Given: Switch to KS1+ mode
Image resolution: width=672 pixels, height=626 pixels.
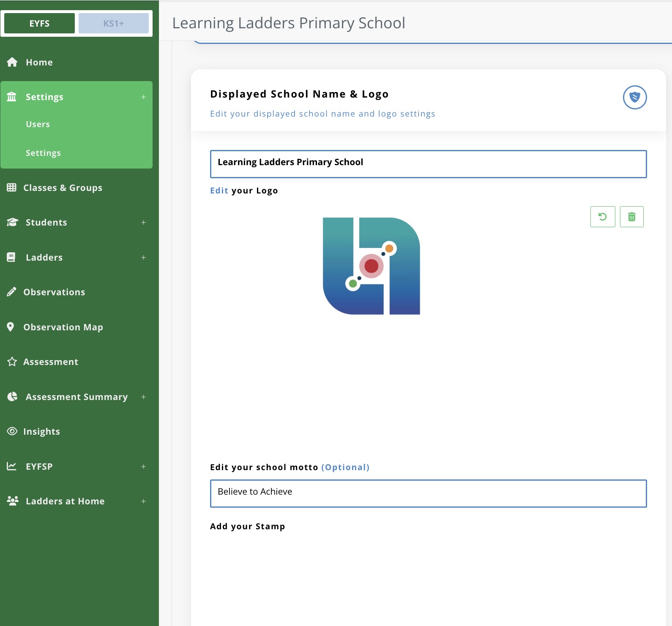Looking at the screenshot, I should point(113,23).
